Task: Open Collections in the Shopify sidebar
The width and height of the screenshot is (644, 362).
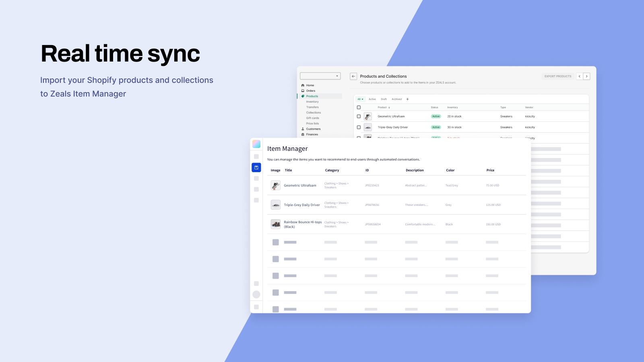Action: point(314,113)
